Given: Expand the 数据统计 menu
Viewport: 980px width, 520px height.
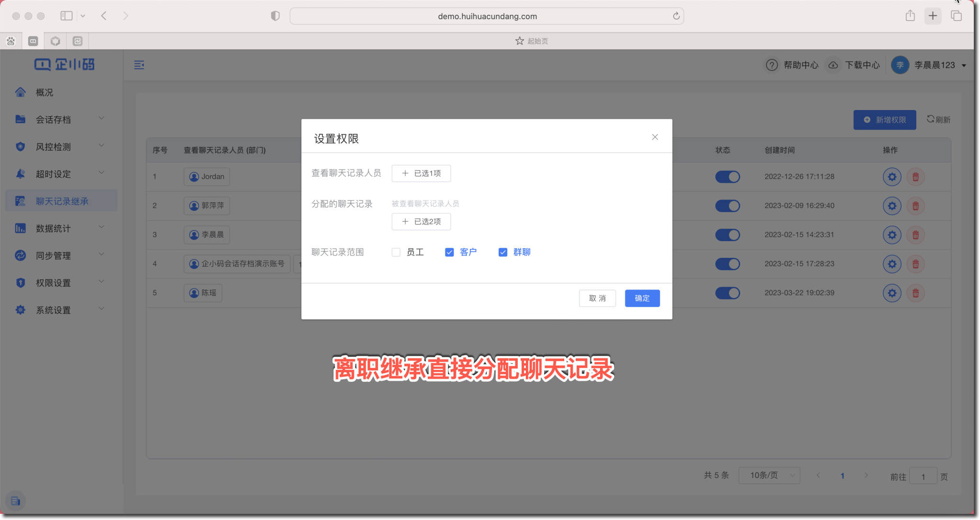Looking at the screenshot, I should [61, 229].
